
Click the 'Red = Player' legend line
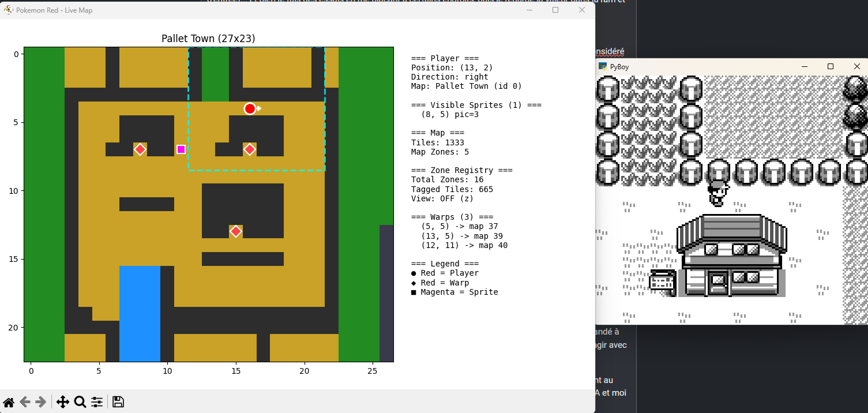(445, 273)
